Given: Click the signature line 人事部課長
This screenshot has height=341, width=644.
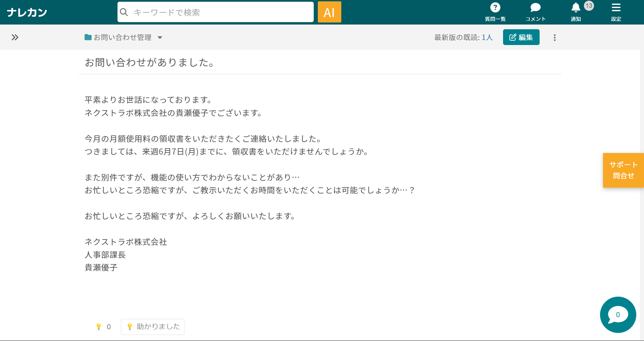Looking at the screenshot, I should coord(105,255).
